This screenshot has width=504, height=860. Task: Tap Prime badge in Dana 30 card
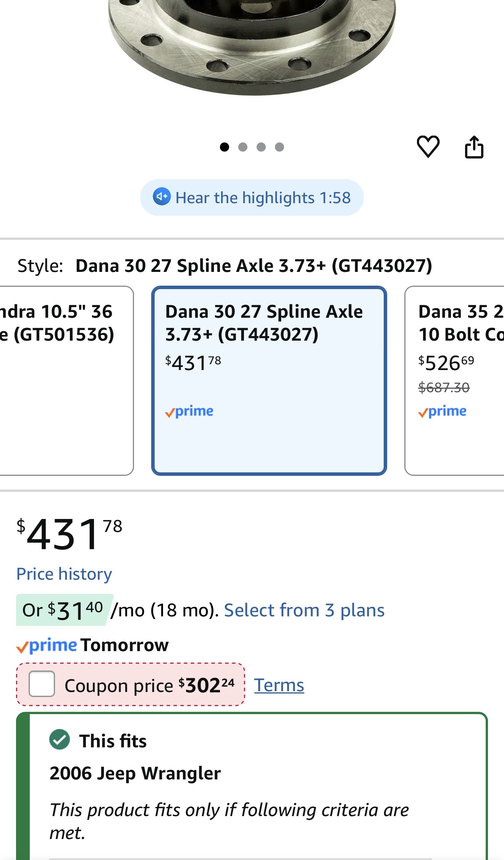tap(189, 412)
